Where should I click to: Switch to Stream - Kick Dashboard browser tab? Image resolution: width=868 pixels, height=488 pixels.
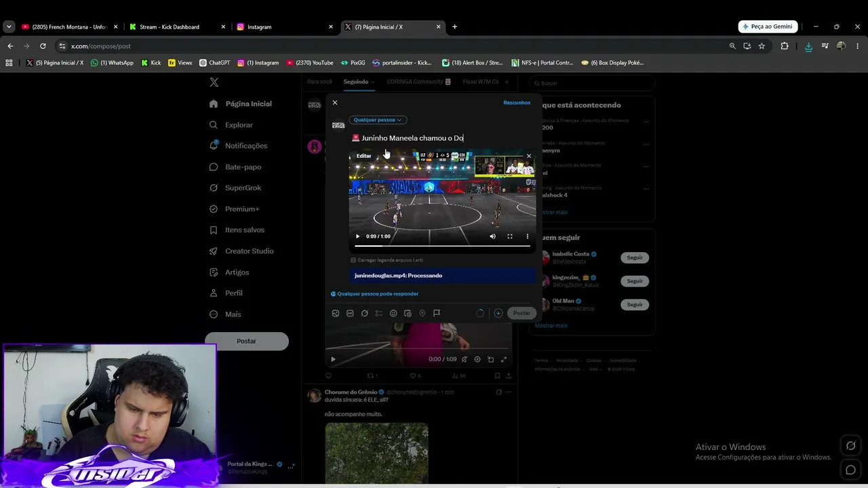click(178, 27)
